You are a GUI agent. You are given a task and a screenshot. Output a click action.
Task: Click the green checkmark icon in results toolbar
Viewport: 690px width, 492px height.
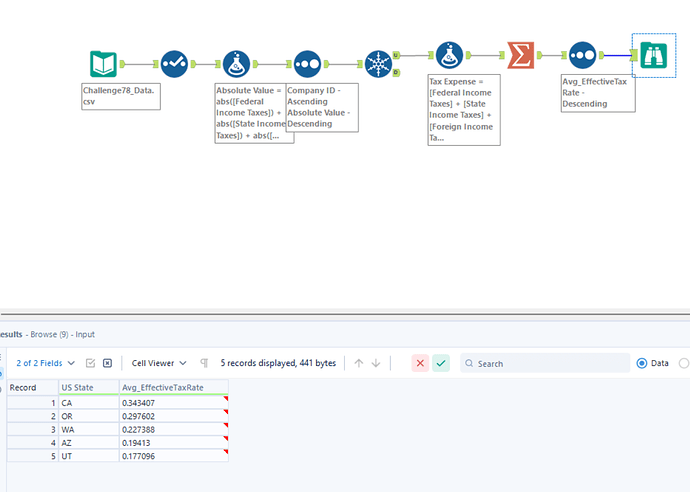coord(440,363)
